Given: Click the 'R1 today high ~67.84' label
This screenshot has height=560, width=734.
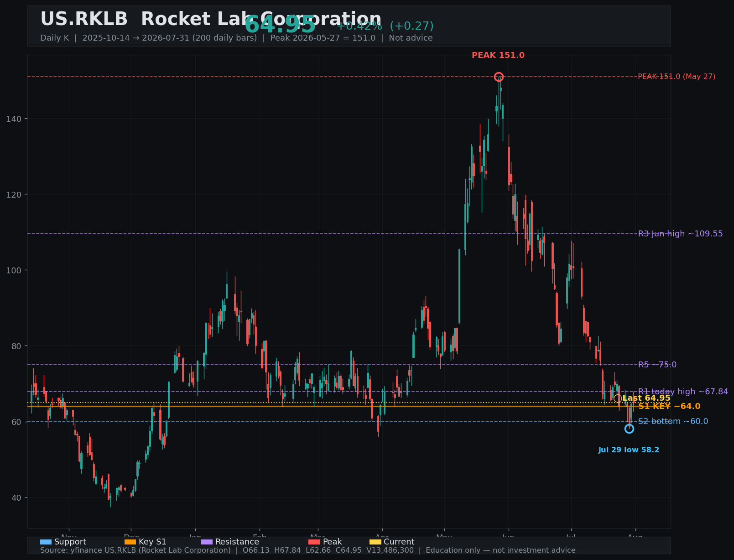Looking at the screenshot, I should point(683,392).
